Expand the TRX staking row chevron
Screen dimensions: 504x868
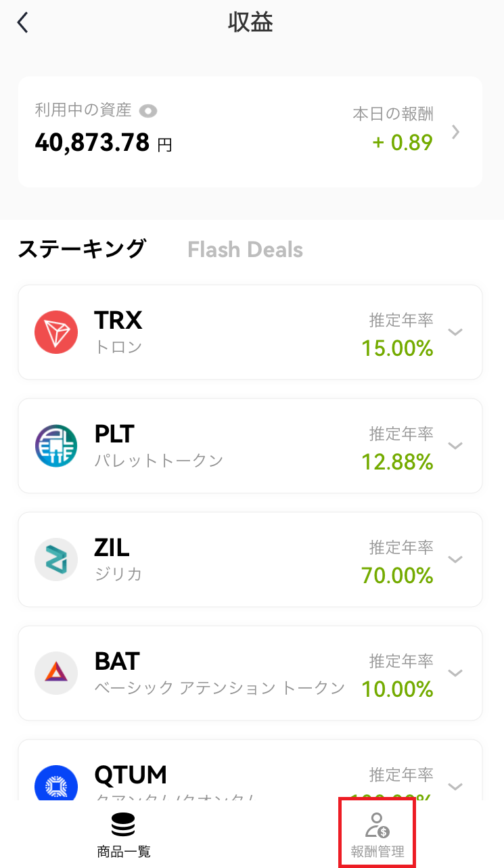pyautogui.click(x=455, y=332)
